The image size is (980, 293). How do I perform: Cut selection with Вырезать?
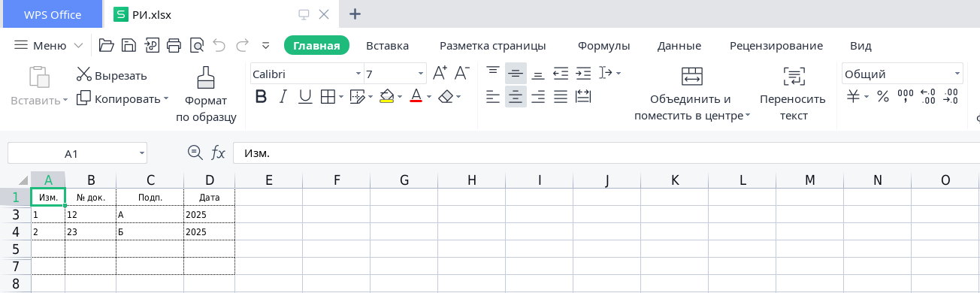(111, 75)
